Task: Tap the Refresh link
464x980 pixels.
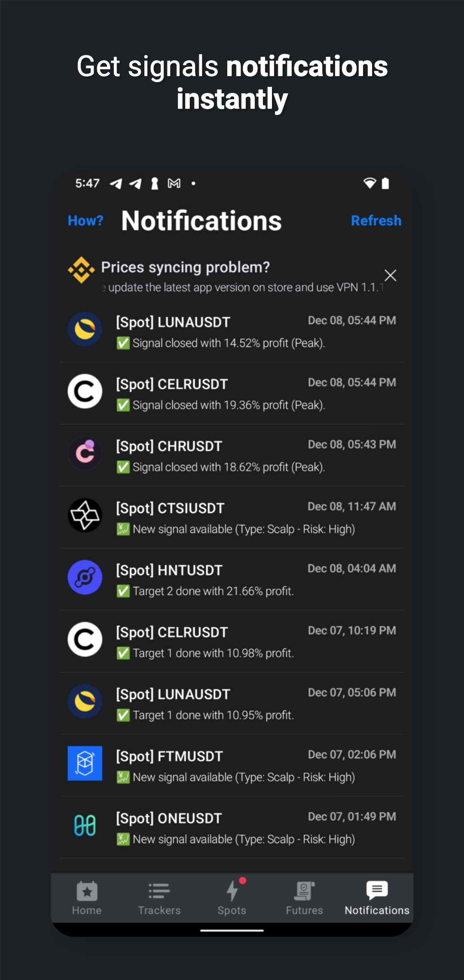Action: (x=376, y=220)
